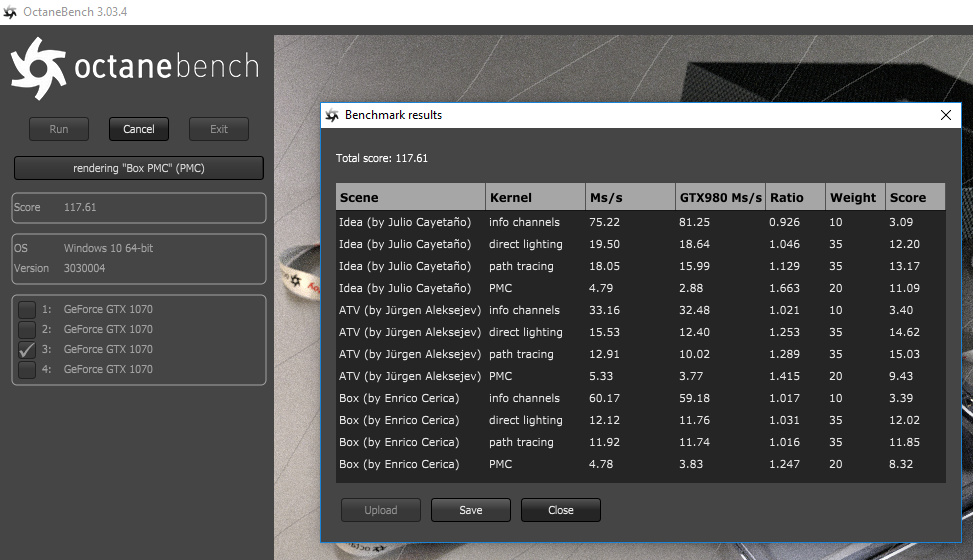Select the Box info channels row

(641, 399)
